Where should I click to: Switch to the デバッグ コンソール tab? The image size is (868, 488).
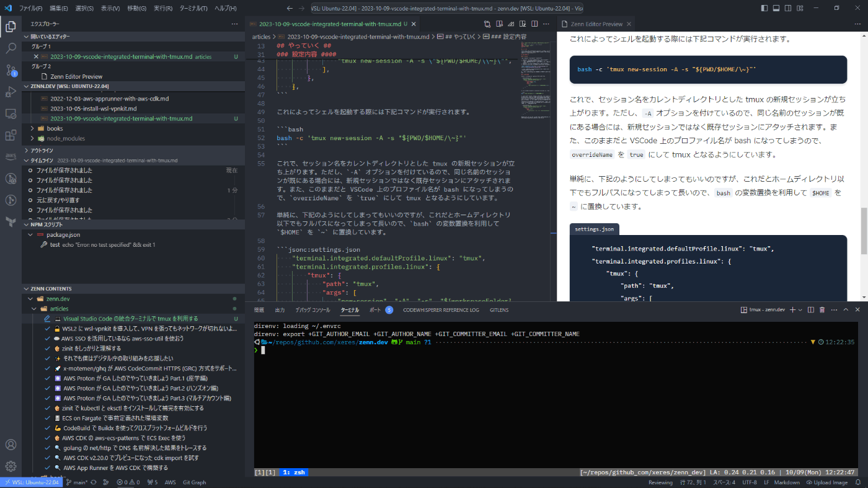click(x=312, y=309)
